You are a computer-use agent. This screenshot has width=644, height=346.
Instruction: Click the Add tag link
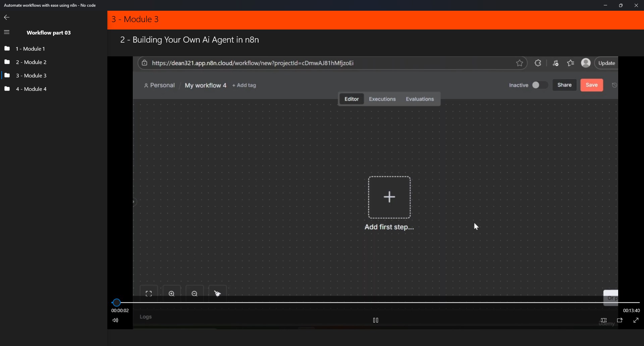pyautogui.click(x=244, y=85)
